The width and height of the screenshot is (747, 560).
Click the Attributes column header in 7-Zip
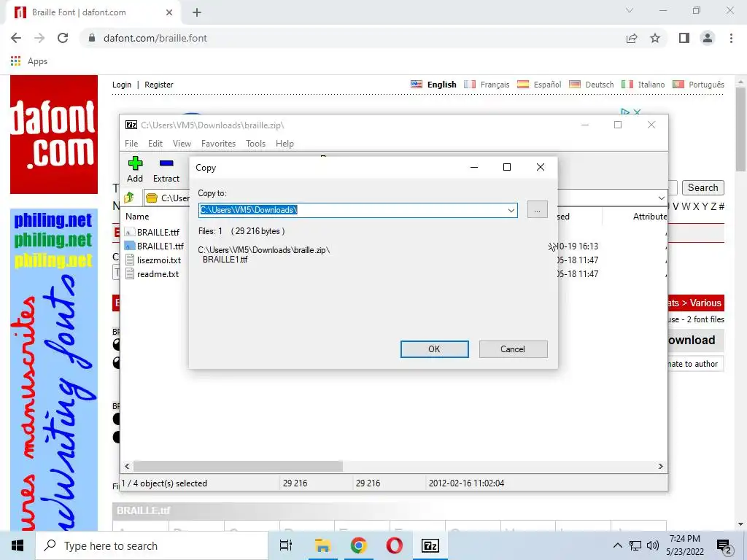[650, 216]
